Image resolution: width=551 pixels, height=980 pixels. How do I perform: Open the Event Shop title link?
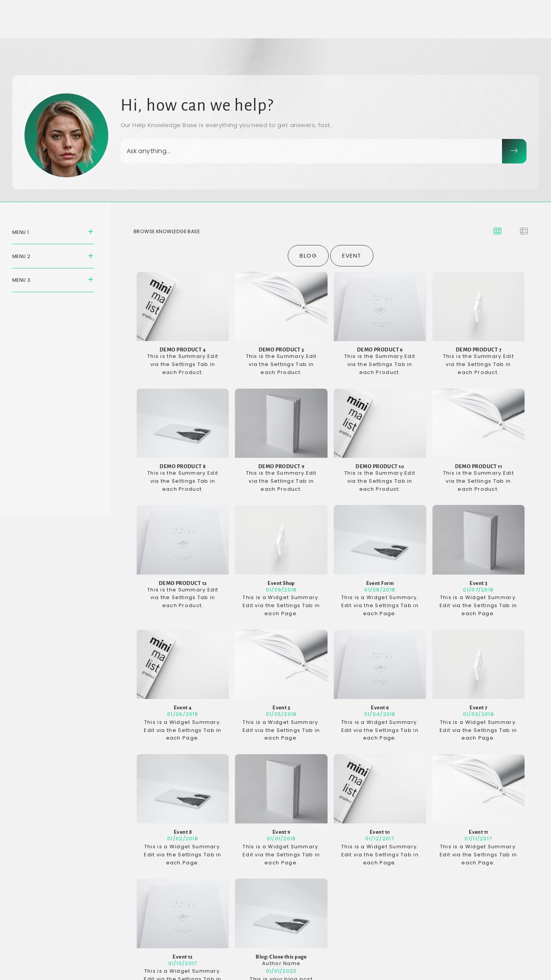click(281, 583)
